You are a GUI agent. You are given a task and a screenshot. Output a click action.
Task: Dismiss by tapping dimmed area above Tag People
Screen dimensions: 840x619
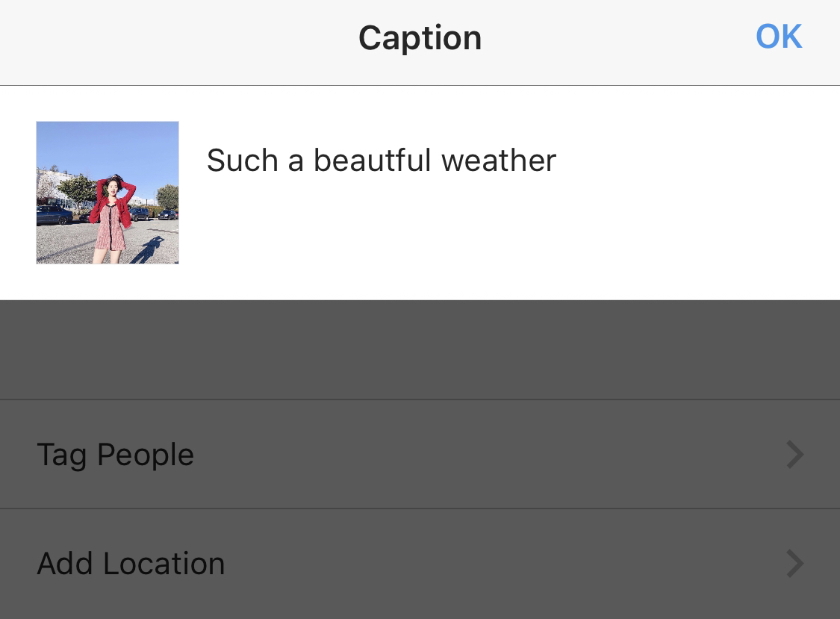point(420,349)
